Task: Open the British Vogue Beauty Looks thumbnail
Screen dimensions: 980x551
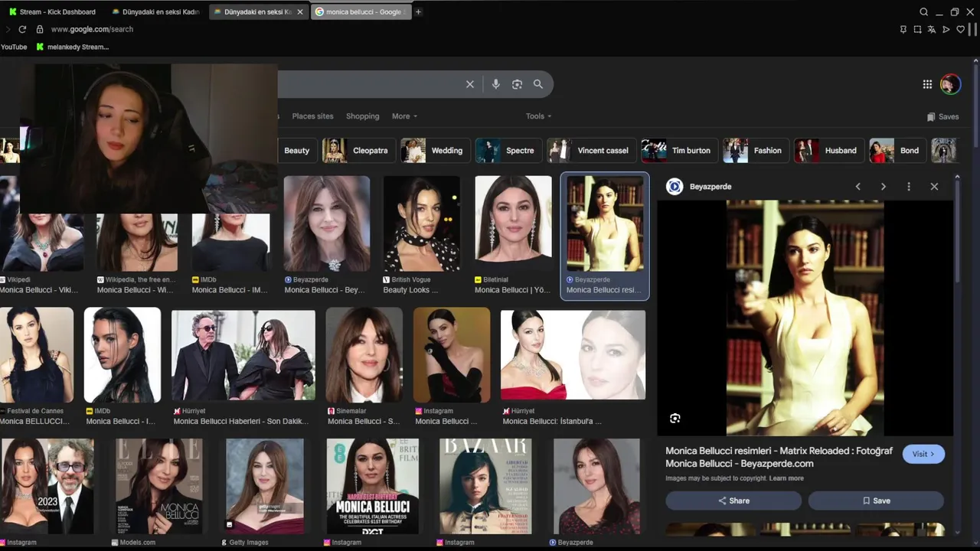Action: pyautogui.click(x=422, y=223)
